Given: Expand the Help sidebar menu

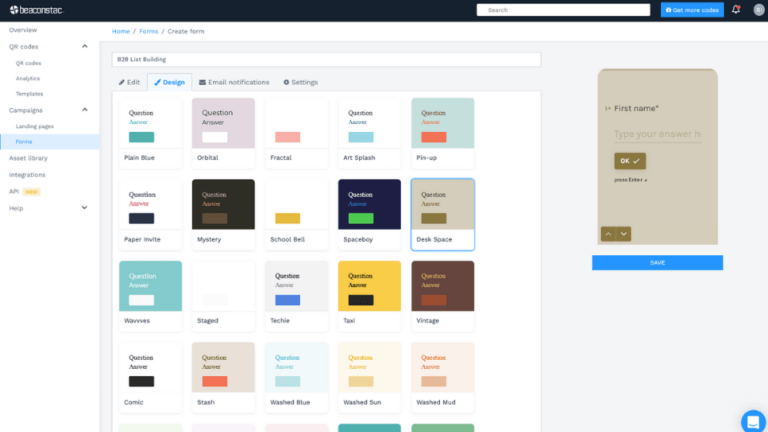Looking at the screenshot, I should [85, 208].
